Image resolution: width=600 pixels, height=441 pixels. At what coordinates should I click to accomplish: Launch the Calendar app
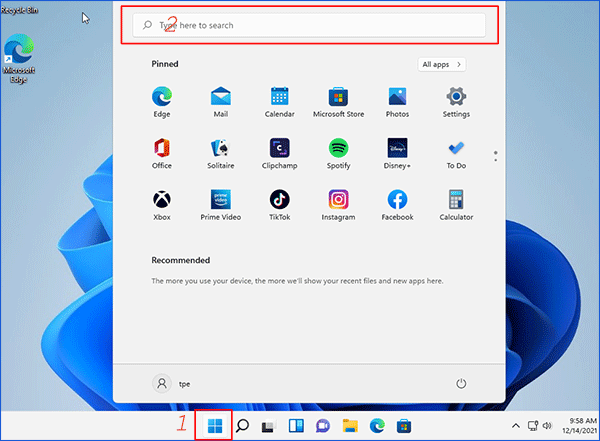click(280, 102)
